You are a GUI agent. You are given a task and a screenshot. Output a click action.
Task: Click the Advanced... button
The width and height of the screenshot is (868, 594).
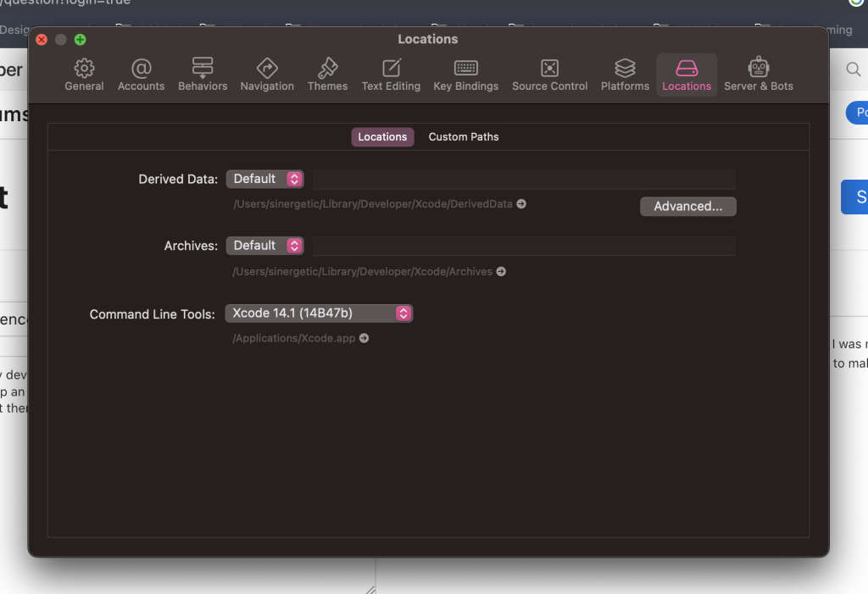pos(687,207)
